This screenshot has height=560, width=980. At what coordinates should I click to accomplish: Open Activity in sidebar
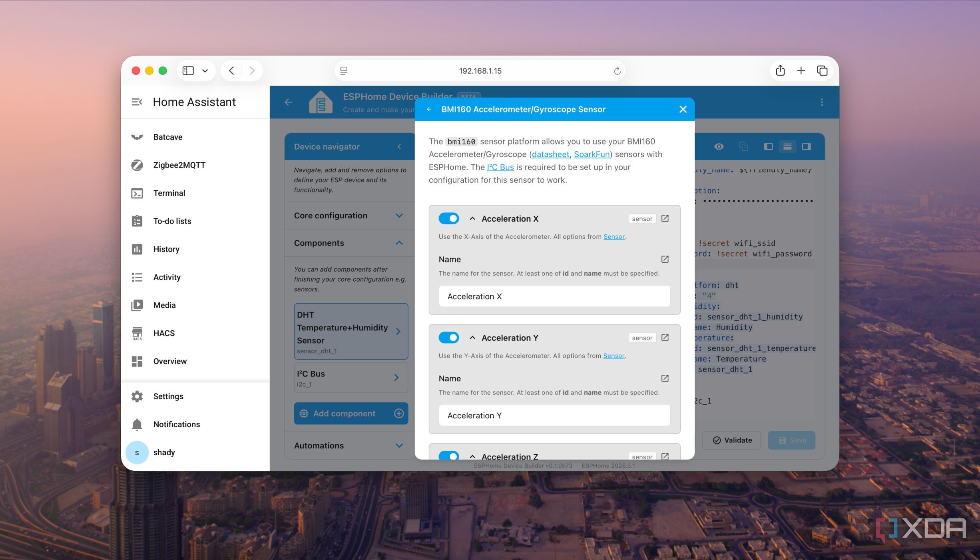click(x=195, y=277)
